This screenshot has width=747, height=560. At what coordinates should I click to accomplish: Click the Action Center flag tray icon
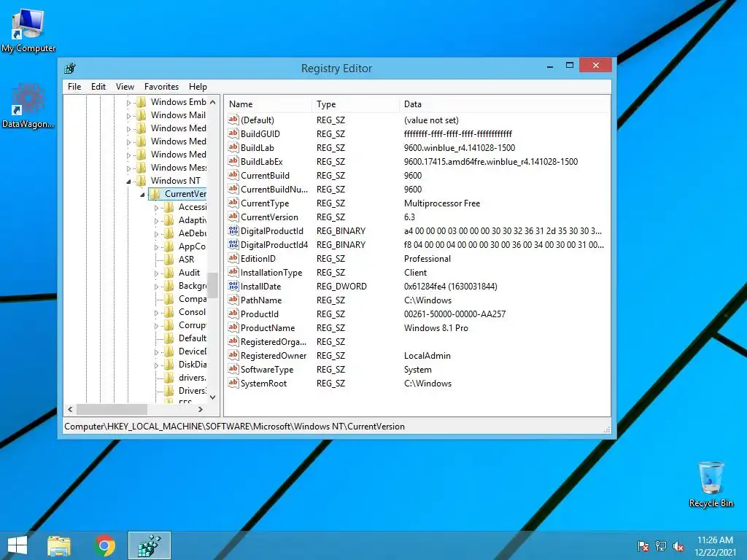click(643, 546)
